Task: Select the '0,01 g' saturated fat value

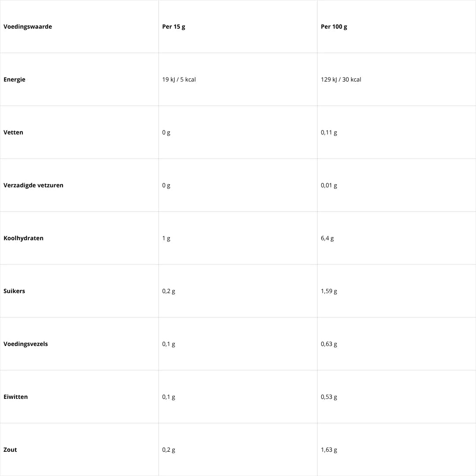Action: [329, 185]
